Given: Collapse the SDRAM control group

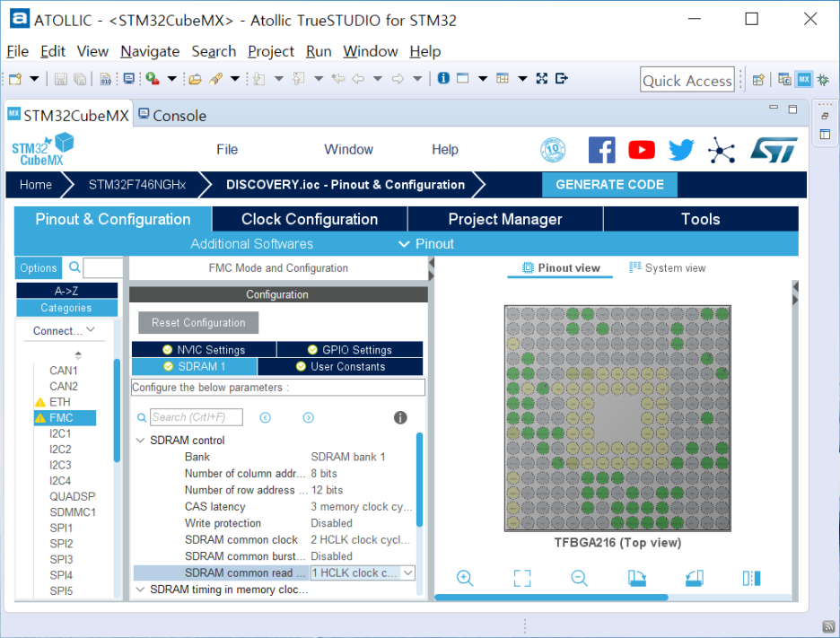Looking at the screenshot, I should click(140, 441).
